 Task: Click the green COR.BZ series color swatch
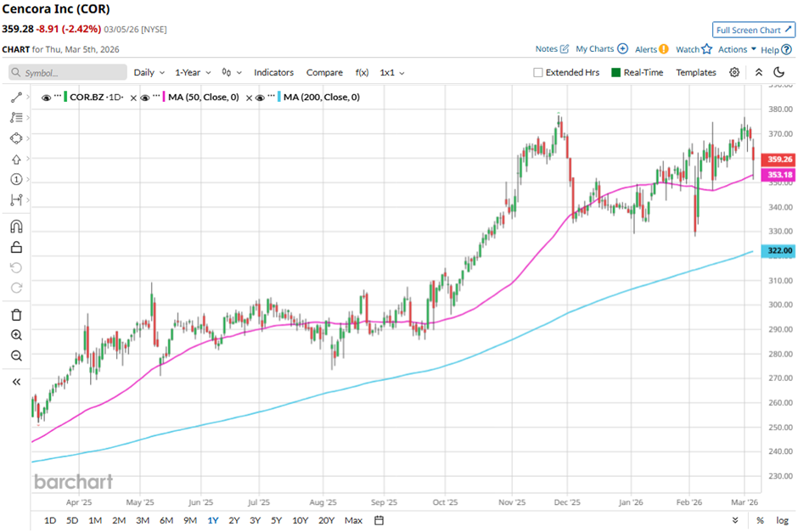click(x=66, y=98)
